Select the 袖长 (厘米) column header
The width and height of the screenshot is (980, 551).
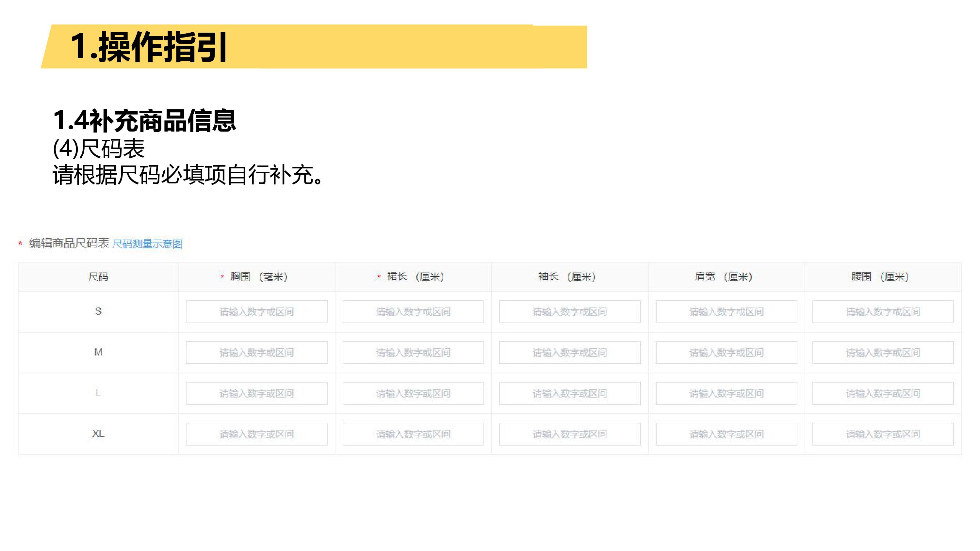click(x=570, y=277)
